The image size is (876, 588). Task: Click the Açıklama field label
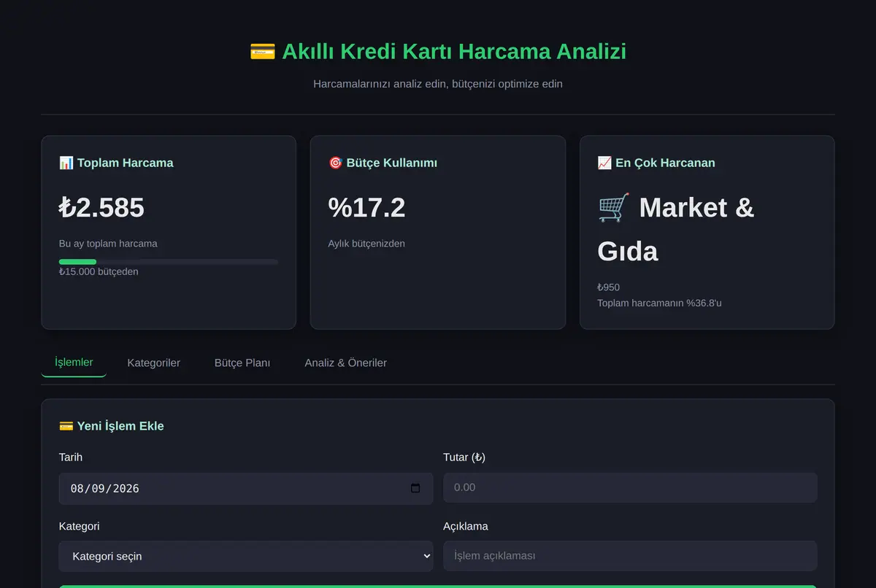point(466,526)
